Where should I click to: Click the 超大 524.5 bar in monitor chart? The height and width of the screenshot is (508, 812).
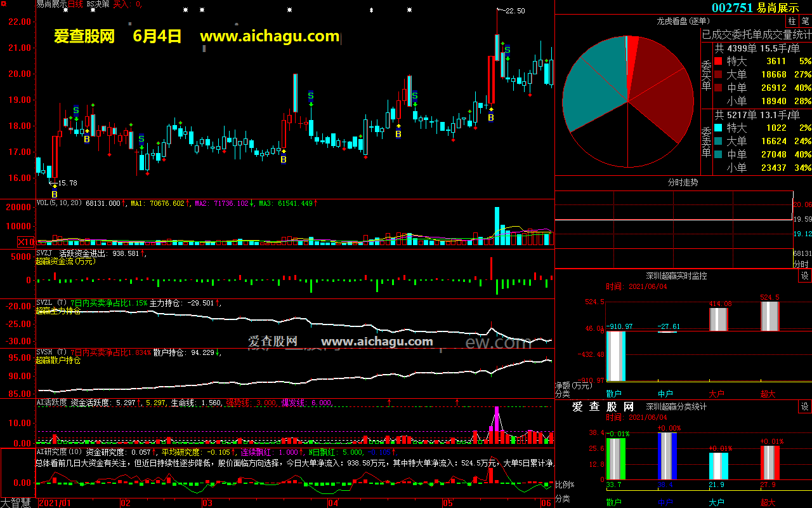pos(769,316)
